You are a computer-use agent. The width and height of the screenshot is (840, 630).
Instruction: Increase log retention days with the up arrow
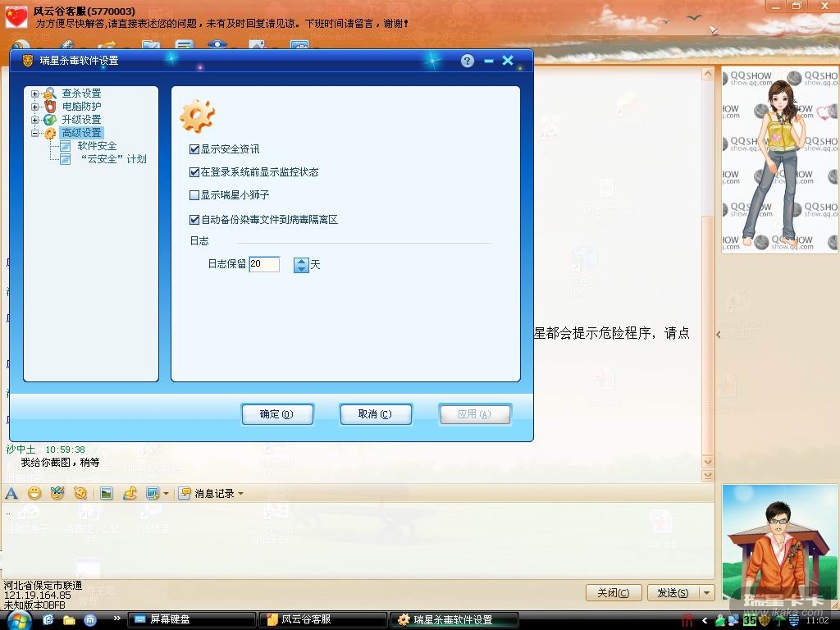point(302,261)
